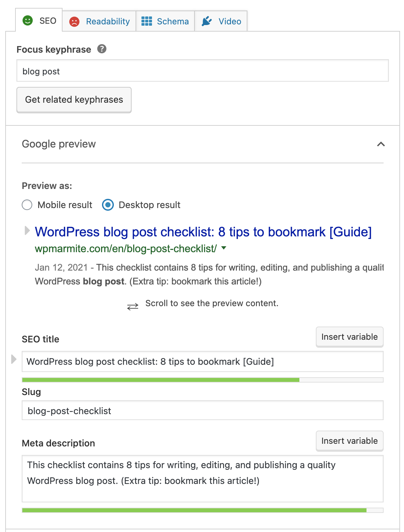Click the green smiley SEO score icon
404x532 pixels.
tap(28, 21)
